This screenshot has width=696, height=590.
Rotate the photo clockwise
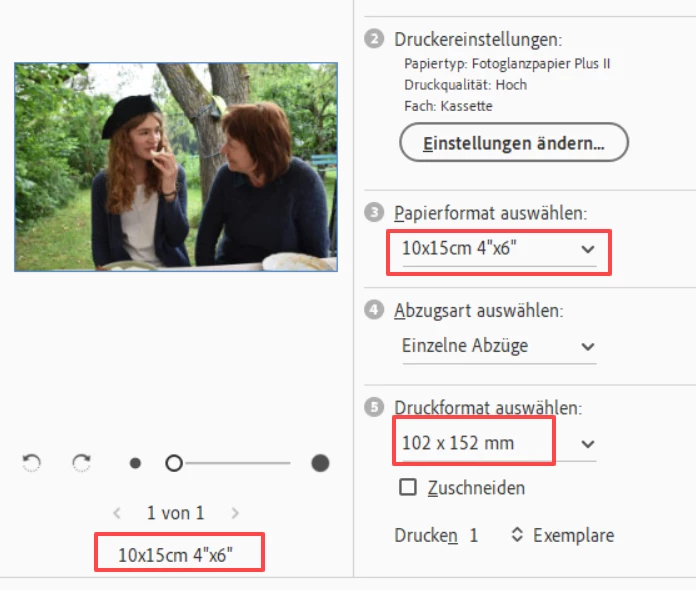tap(82, 463)
